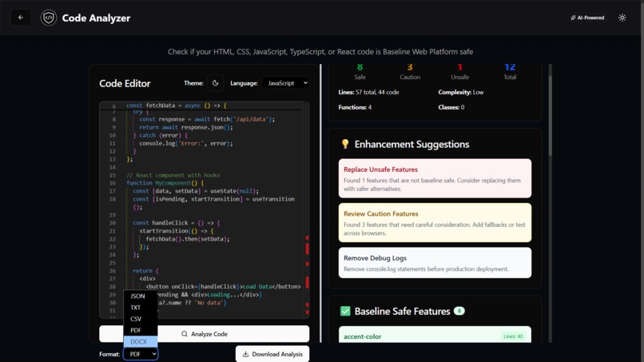The height and width of the screenshot is (362, 644).
Task: Click the Code Analyzer shield logo
Action: [49, 18]
